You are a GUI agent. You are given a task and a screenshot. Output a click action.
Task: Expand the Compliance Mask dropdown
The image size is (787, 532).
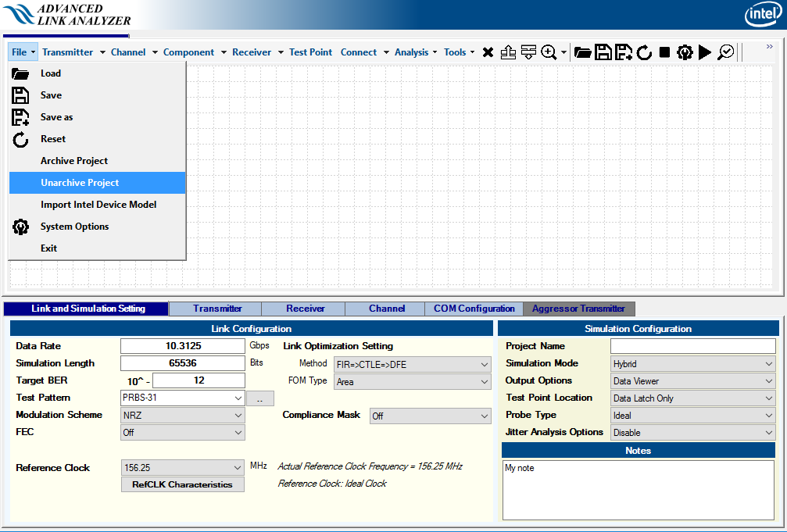[x=430, y=416]
